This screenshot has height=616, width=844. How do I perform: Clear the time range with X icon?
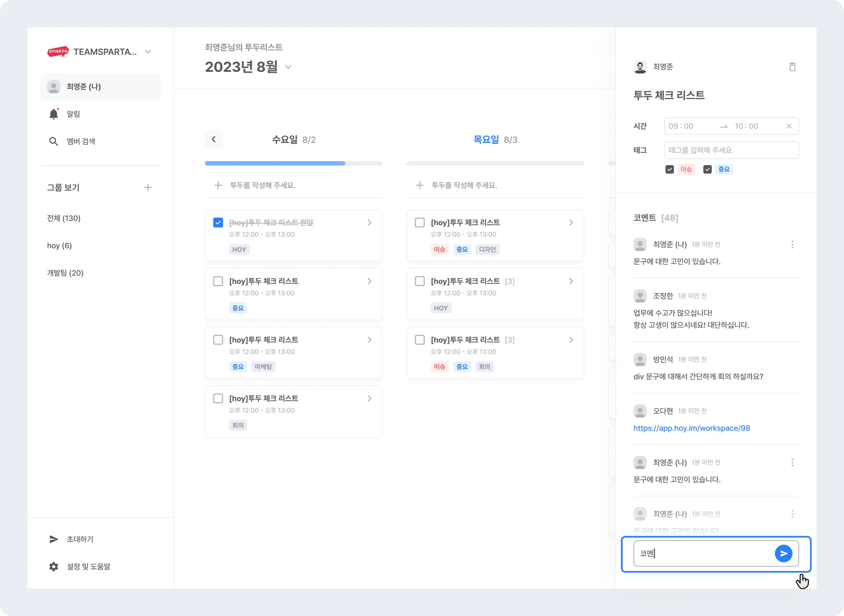point(789,126)
